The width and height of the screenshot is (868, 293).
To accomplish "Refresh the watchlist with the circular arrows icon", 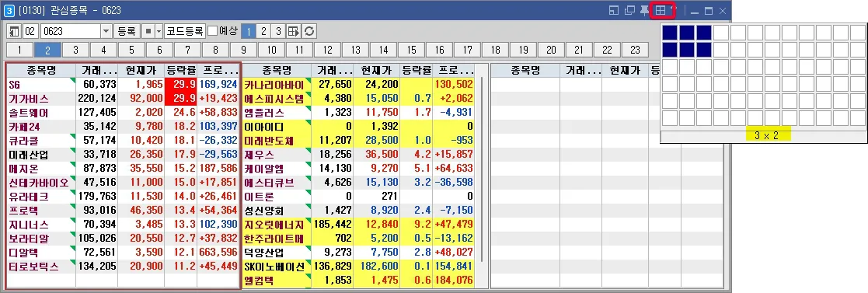I will pos(309,31).
